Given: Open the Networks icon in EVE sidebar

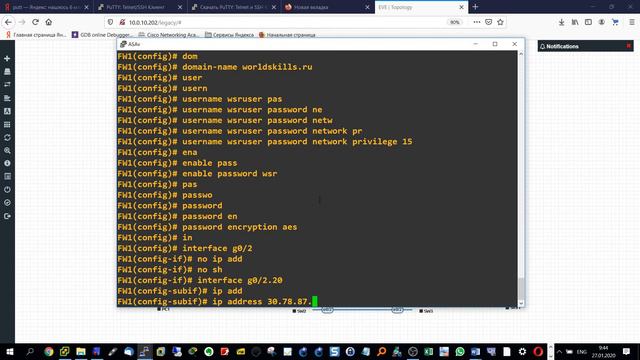Looking at the screenshot, I should [7, 84].
